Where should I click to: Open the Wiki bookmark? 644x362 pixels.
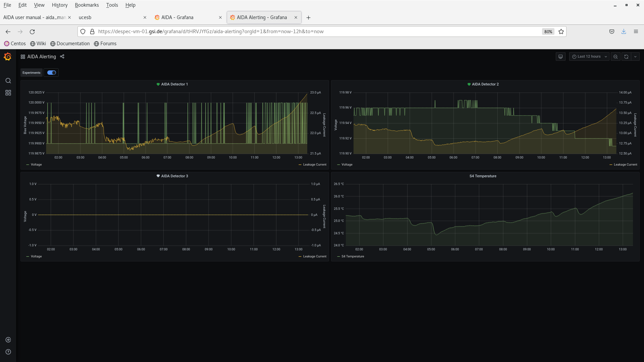coord(38,44)
